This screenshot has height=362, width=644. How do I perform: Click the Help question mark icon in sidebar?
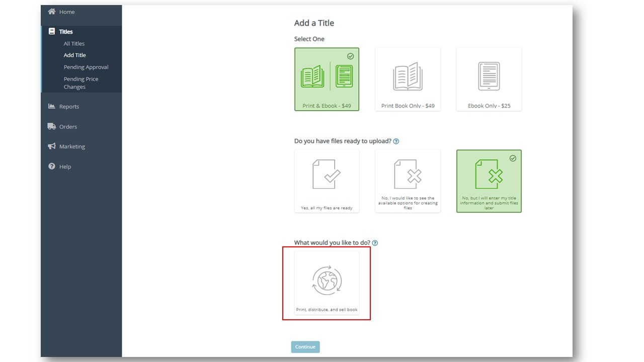pos(52,166)
